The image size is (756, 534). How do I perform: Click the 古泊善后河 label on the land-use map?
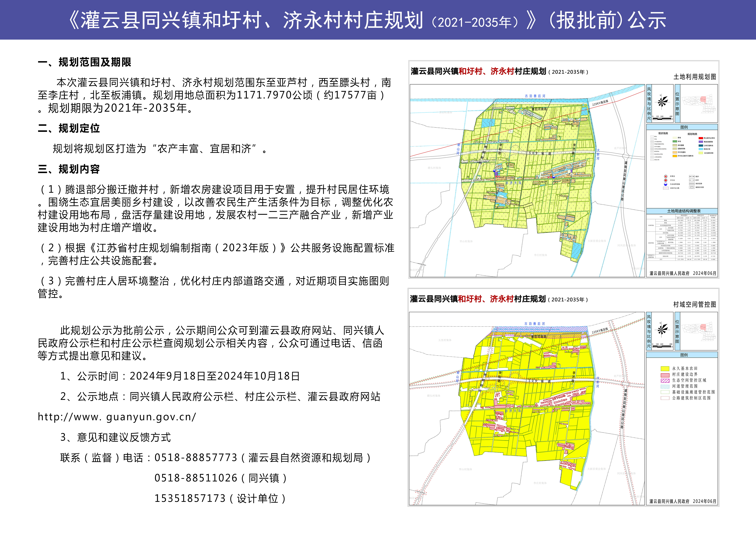[535, 96]
